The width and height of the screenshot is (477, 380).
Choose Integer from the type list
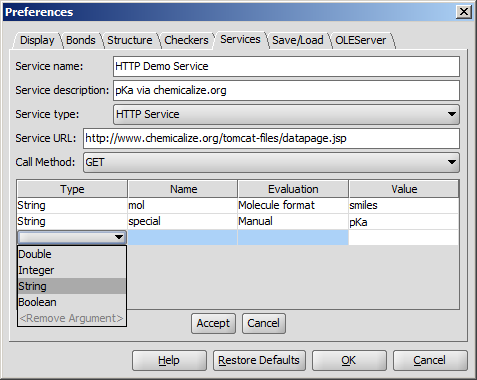(x=72, y=270)
